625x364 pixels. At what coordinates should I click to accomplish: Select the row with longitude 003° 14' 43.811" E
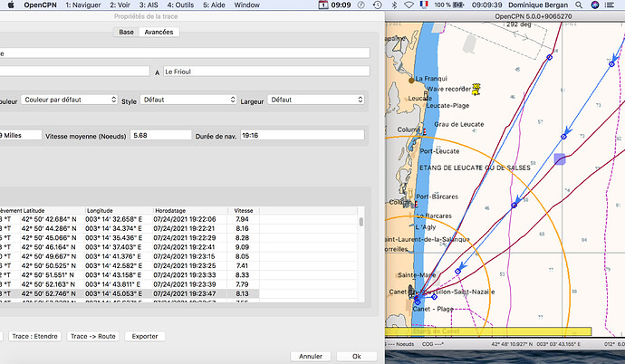tap(130, 284)
